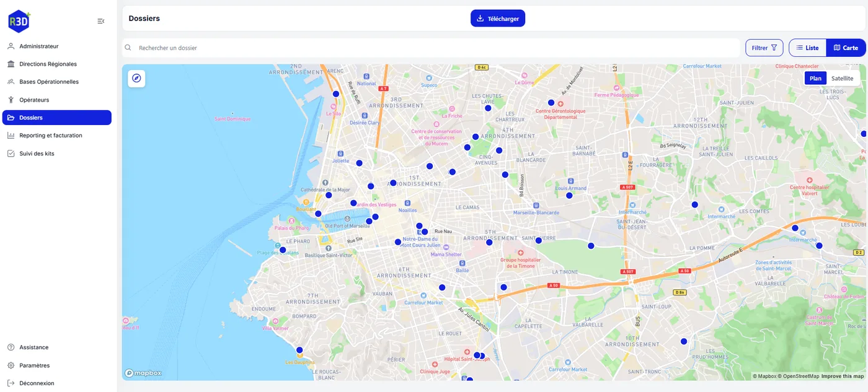The width and height of the screenshot is (868, 392).
Task: Switch to Carte view
Action: click(x=846, y=48)
